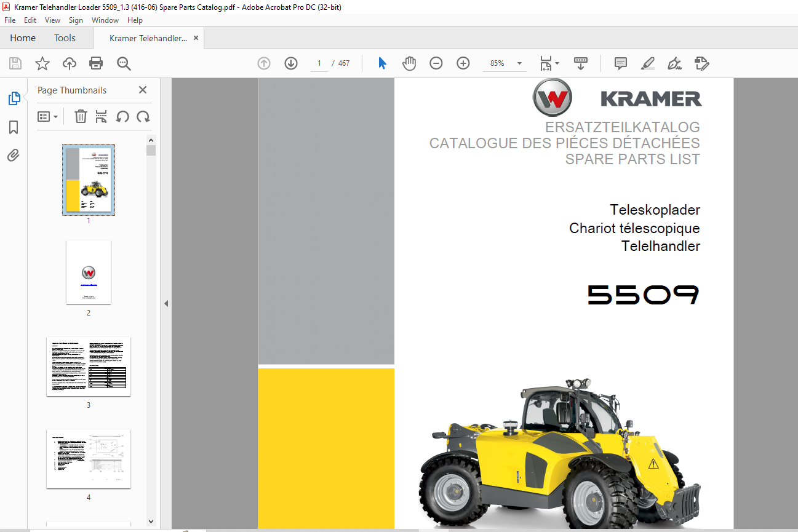
Task: Select page 3 thumbnail
Action: click(x=89, y=367)
